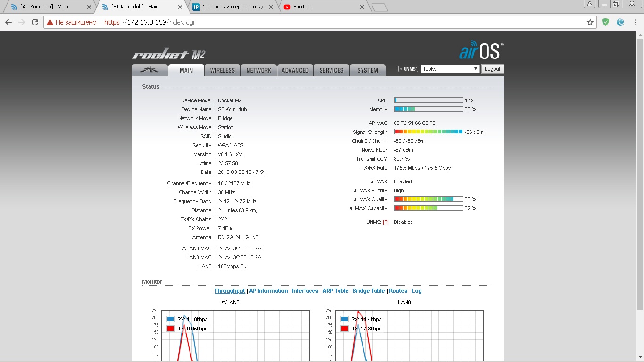This screenshot has width=644, height=362.
Task: Click the WLAN0 blue RX legend swatch
Action: pyautogui.click(x=171, y=319)
